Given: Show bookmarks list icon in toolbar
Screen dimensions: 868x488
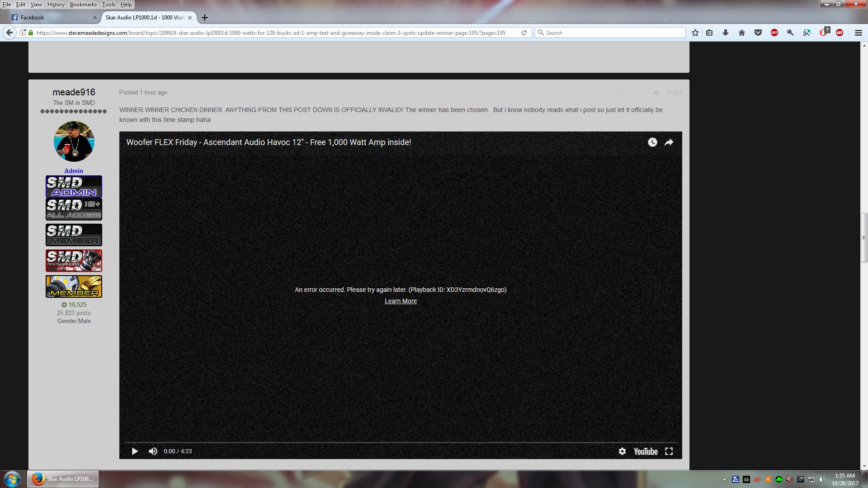Looking at the screenshot, I should coord(709,33).
